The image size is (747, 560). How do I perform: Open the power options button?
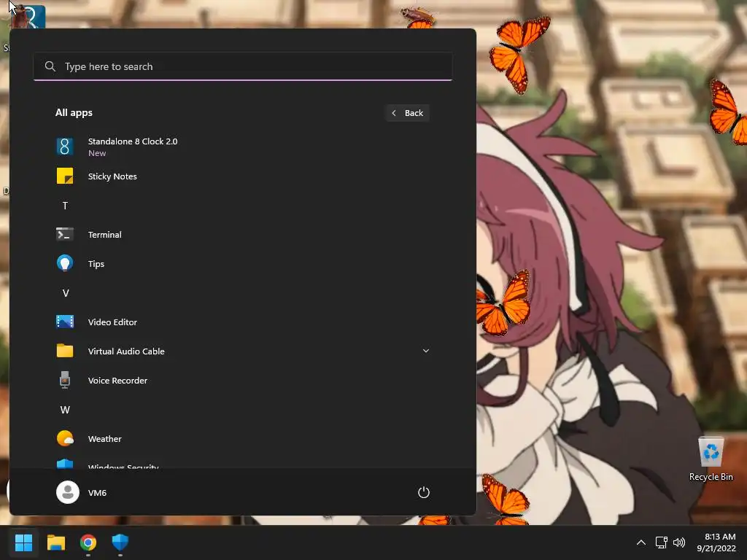click(x=424, y=492)
